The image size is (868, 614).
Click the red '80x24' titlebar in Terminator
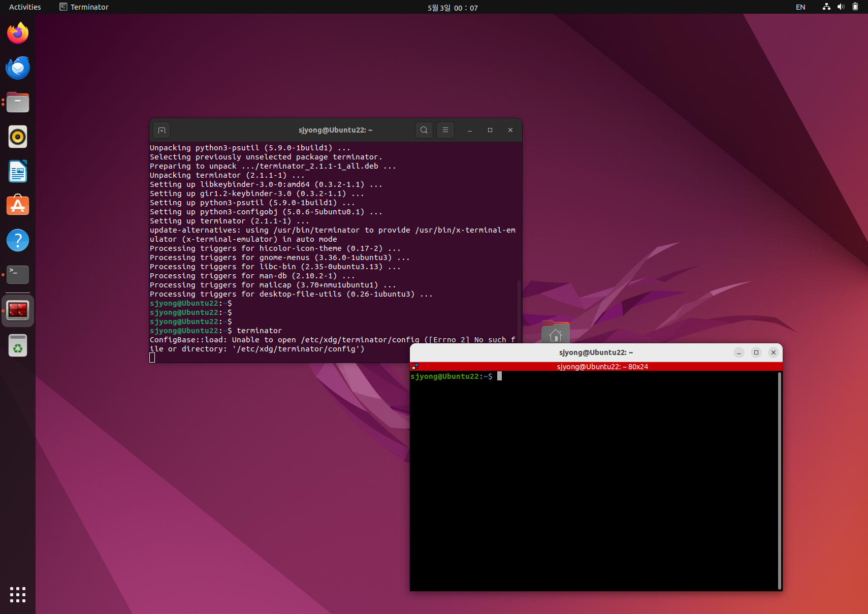(x=596, y=367)
